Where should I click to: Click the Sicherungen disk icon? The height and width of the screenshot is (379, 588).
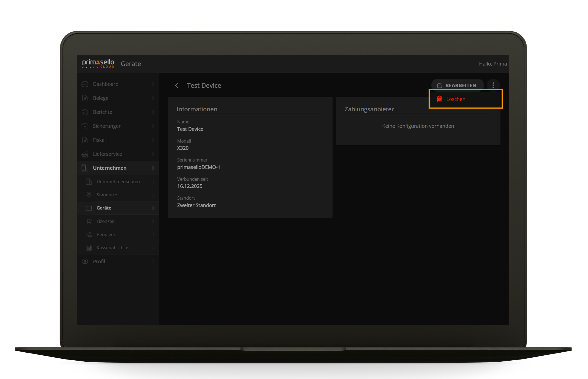tap(85, 126)
